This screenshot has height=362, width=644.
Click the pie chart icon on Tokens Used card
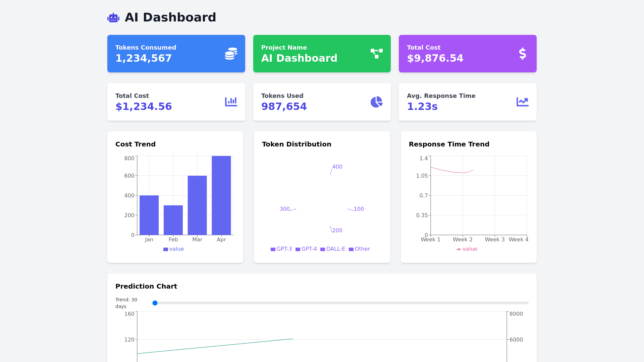pyautogui.click(x=376, y=102)
